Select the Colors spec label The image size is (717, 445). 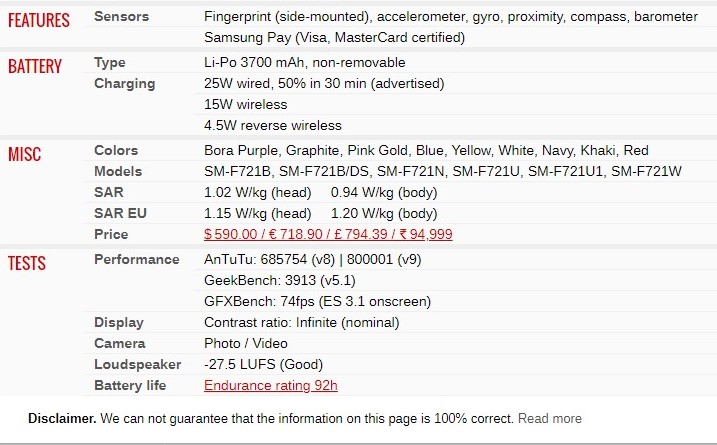[116, 150]
